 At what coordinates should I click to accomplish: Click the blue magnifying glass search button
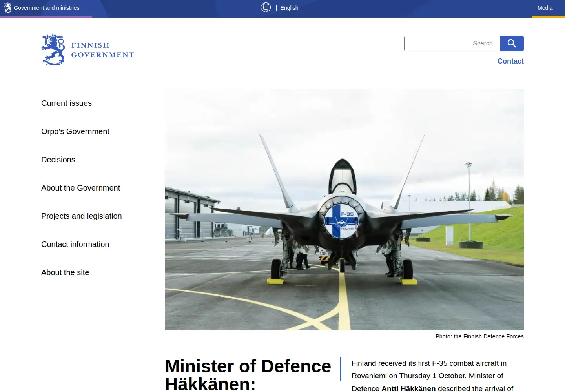pos(512,44)
